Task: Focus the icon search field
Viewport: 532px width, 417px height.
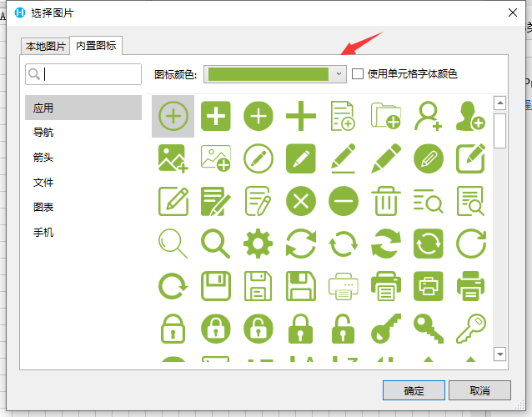Action: (83, 74)
